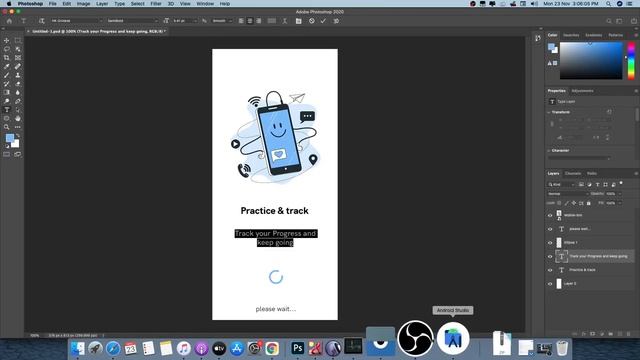Open Android Studio from the Dock
Image resolution: width=640 pixels, height=360 pixels.
[x=453, y=339]
